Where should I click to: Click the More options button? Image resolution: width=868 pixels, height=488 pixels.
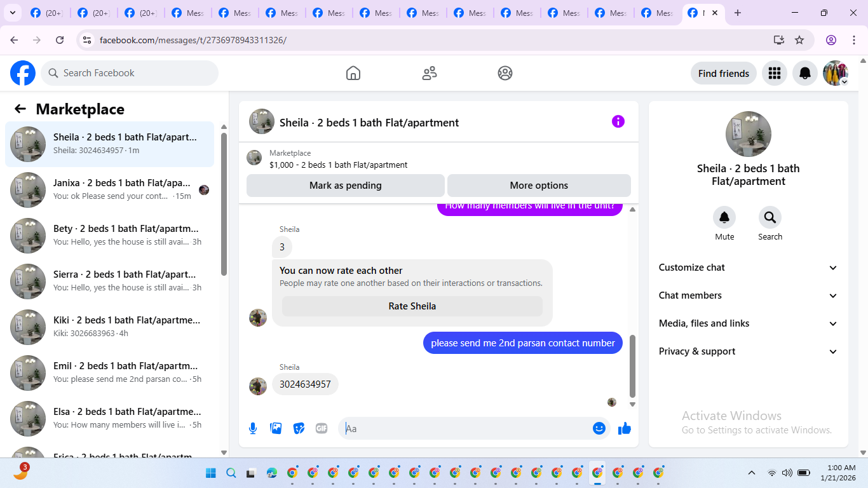(x=539, y=186)
